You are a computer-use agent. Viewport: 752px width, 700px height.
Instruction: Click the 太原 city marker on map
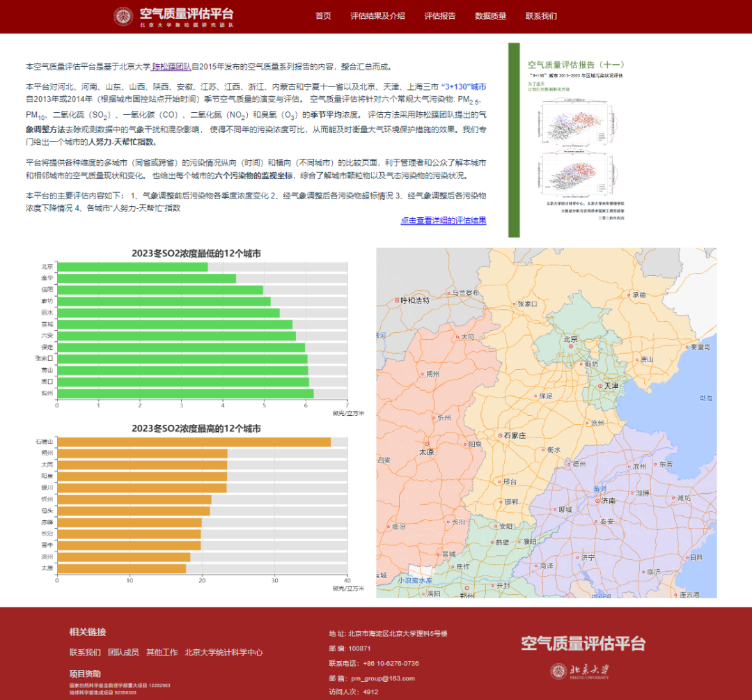coord(426,444)
